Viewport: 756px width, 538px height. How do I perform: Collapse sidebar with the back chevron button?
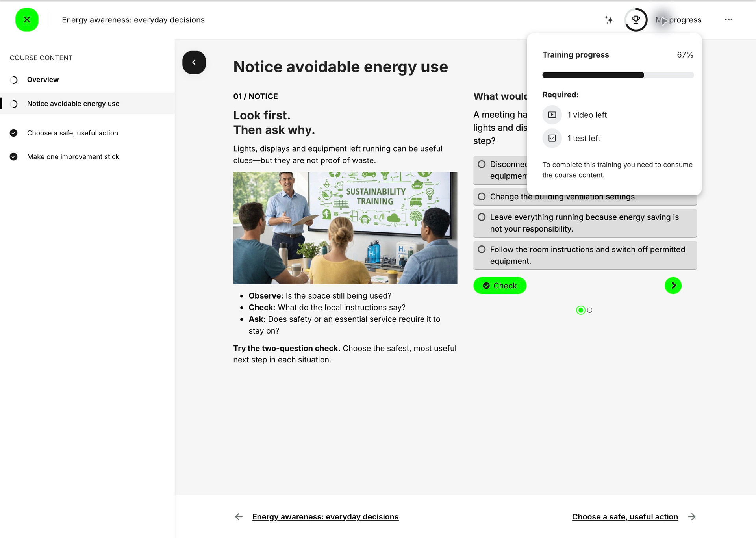pyautogui.click(x=194, y=62)
